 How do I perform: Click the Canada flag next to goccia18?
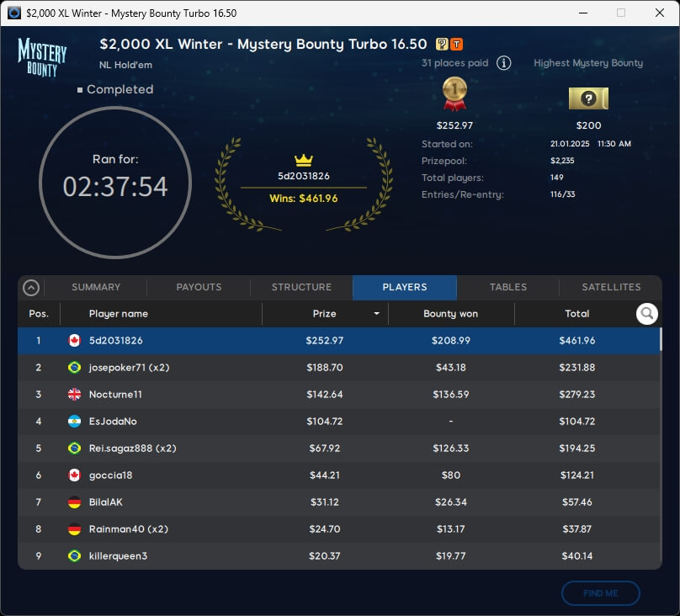click(x=75, y=475)
